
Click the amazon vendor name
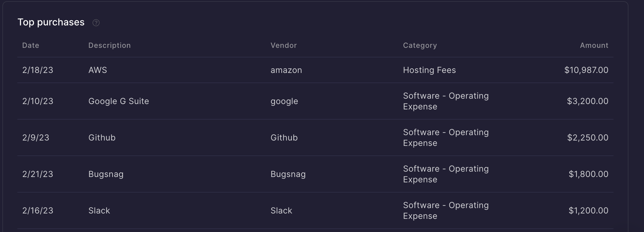[x=286, y=70]
